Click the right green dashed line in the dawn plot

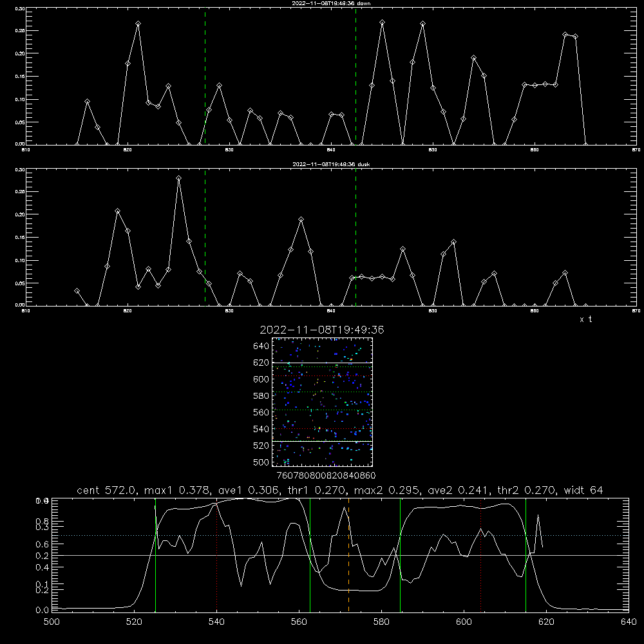(355, 76)
